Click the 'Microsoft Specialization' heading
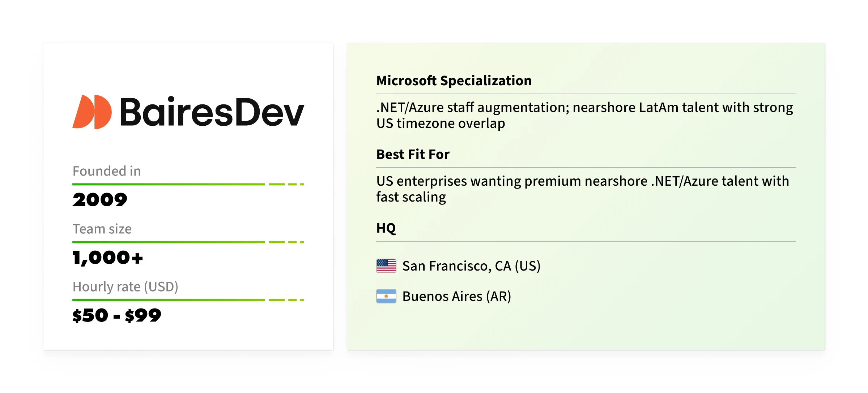Image resolution: width=868 pixels, height=393 pixels. click(x=454, y=81)
